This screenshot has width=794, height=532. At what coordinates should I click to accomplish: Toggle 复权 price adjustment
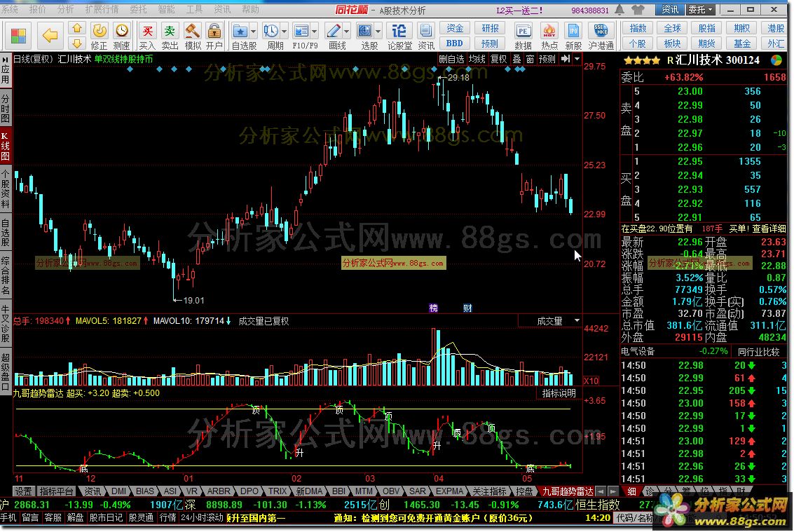tap(499, 60)
